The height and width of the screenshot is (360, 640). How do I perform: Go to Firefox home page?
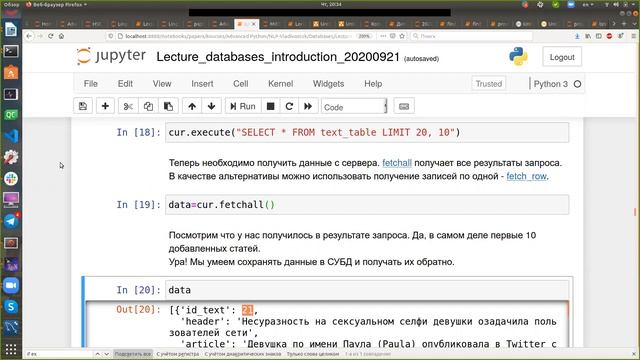62,36
